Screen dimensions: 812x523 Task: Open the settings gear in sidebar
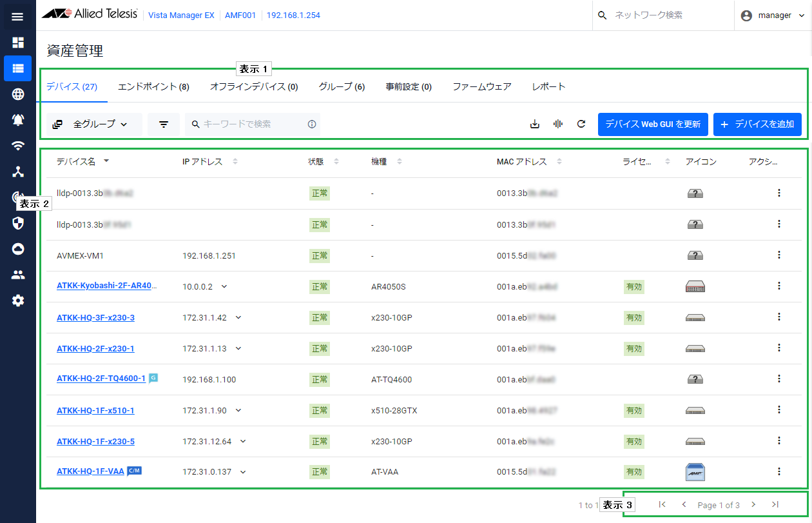pyautogui.click(x=17, y=301)
